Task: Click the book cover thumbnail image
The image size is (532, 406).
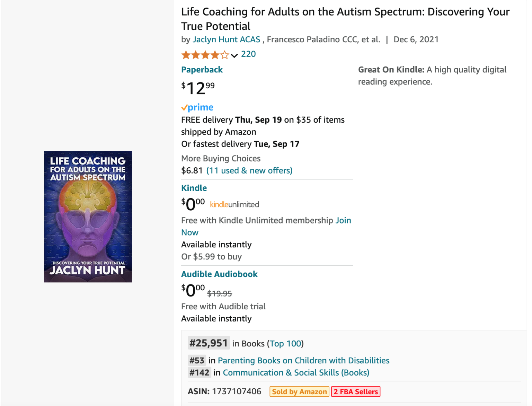Action: pyautogui.click(x=88, y=217)
